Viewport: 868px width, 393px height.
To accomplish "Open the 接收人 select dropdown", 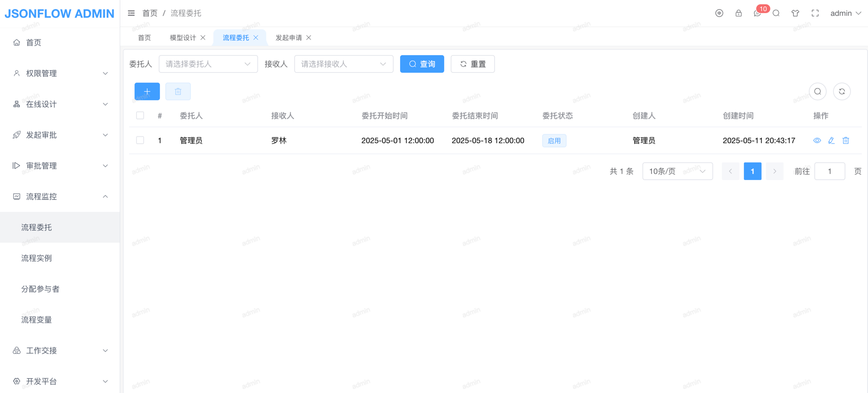I will pyautogui.click(x=343, y=64).
